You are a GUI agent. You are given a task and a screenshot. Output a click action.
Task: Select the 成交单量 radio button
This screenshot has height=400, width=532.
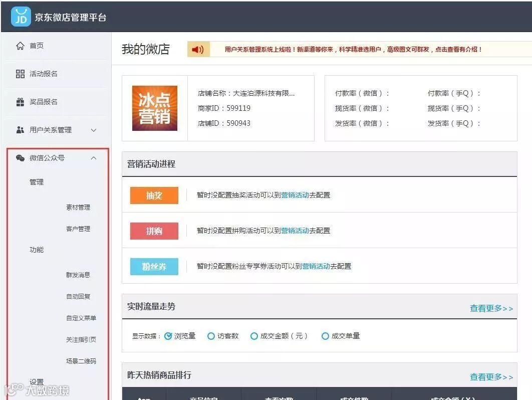click(x=325, y=336)
